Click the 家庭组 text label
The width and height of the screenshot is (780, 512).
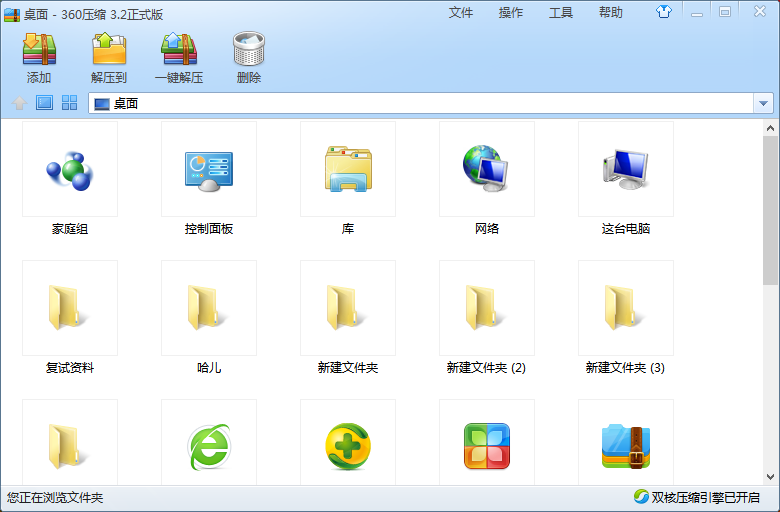coord(70,229)
